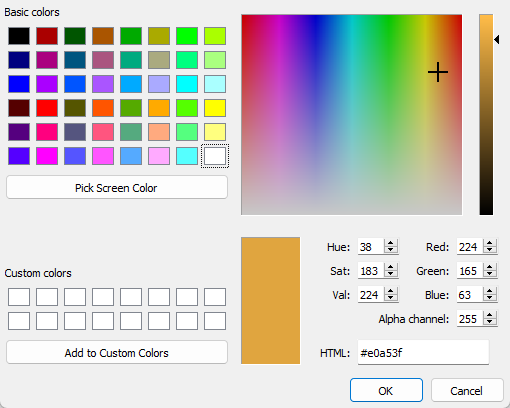The height and width of the screenshot is (408, 510).
Task: Confirm the color with OK
Action: pos(386,390)
